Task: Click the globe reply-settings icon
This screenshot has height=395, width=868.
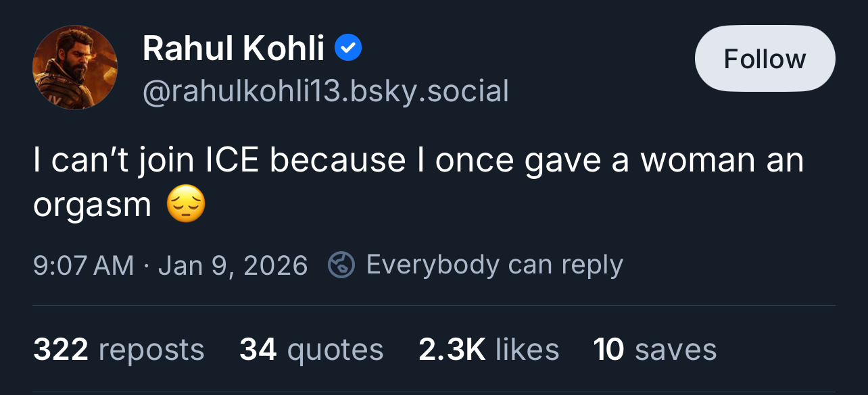Action: 341,265
